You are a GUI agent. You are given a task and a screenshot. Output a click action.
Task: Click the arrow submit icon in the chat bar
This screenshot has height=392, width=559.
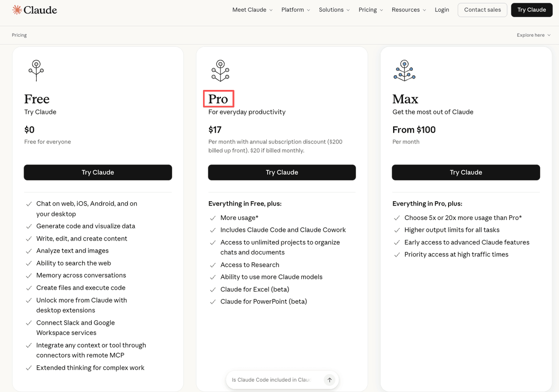[330, 380]
